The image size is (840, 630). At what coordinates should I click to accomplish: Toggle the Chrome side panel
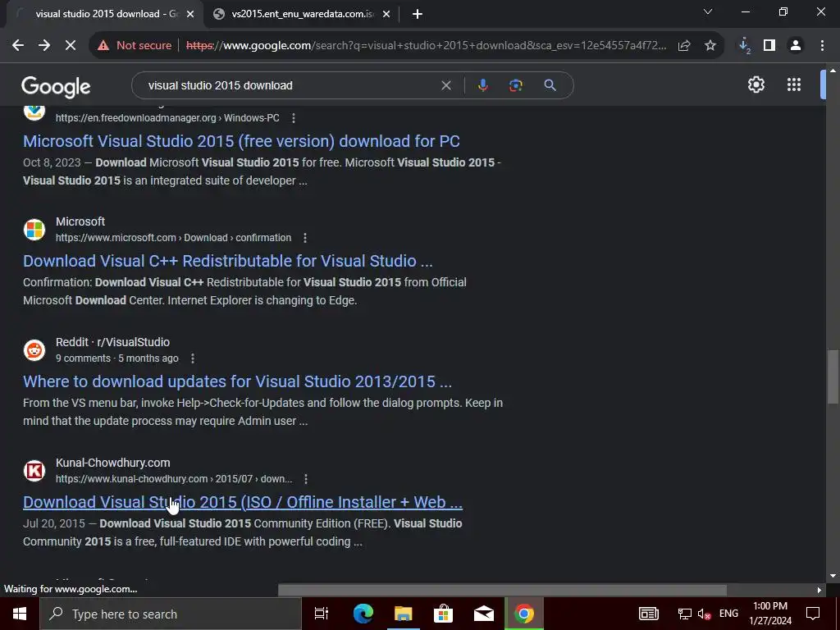pos(769,46)
